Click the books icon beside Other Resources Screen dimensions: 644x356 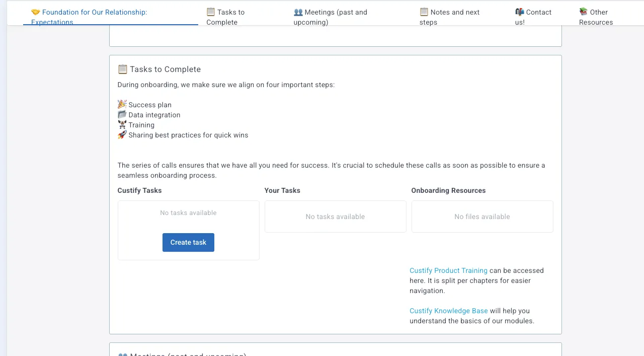584,12
